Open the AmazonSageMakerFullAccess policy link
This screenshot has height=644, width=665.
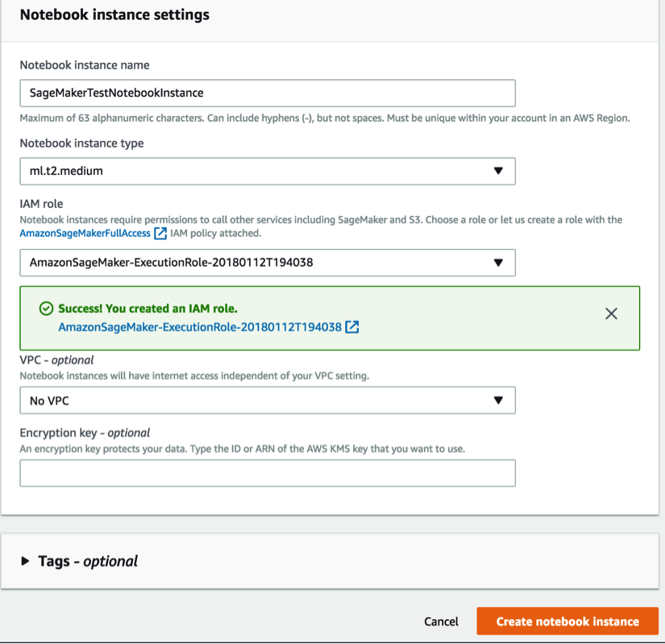pos(85,233)
